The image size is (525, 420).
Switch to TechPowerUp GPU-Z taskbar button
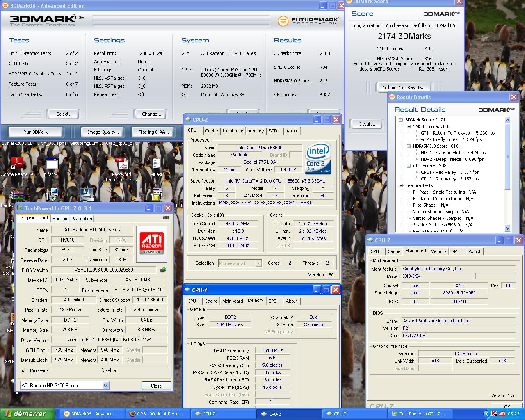[420, 414]
